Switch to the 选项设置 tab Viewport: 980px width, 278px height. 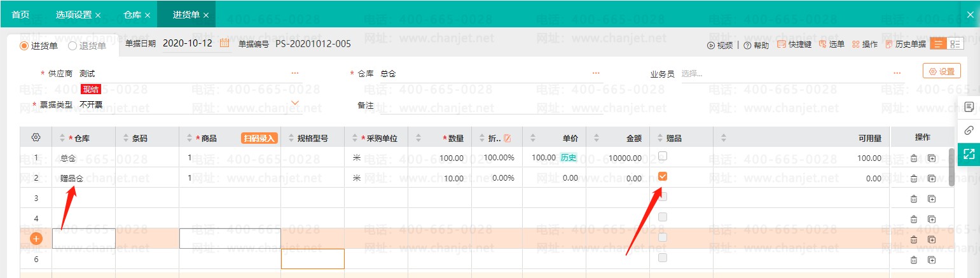click(x=74, y=14)
